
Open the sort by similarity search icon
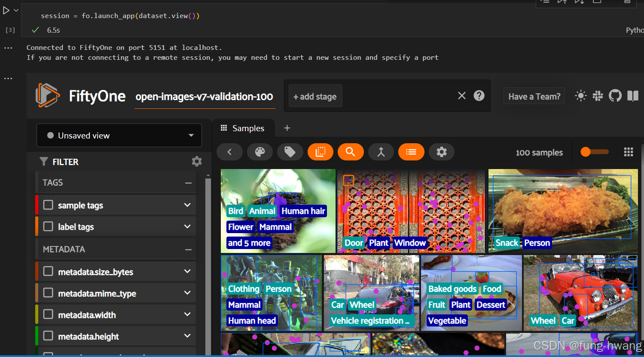tap(351, 152)
